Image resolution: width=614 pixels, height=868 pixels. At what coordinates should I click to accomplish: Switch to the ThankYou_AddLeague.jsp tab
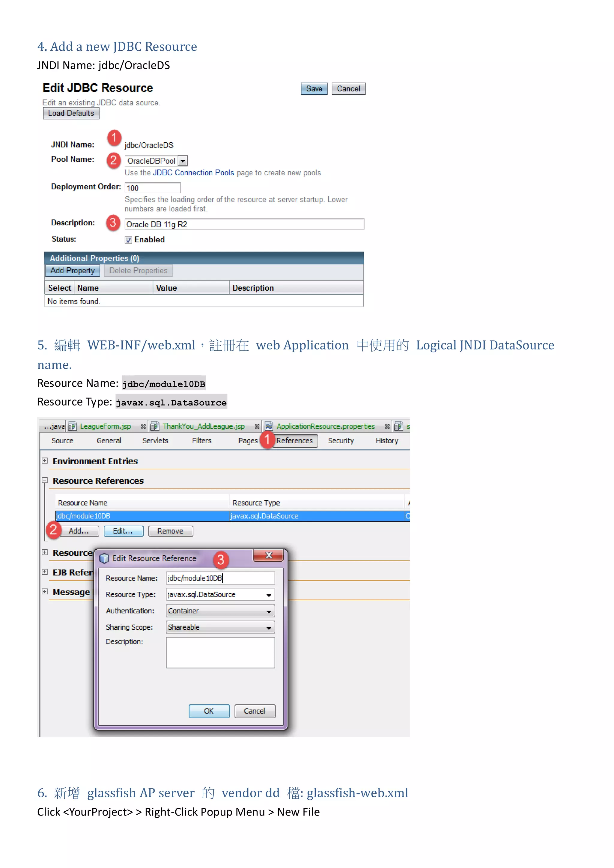click(x=203, y=427)
